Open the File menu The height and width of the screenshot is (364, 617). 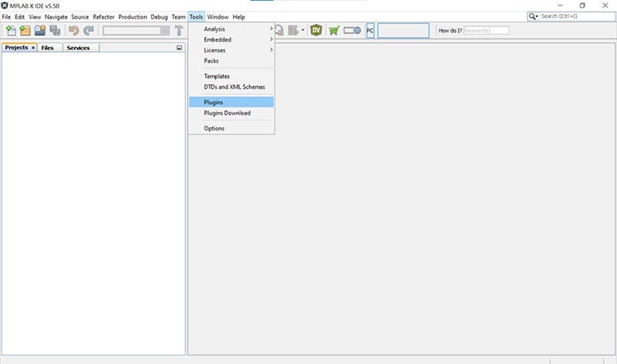[6, 17]
